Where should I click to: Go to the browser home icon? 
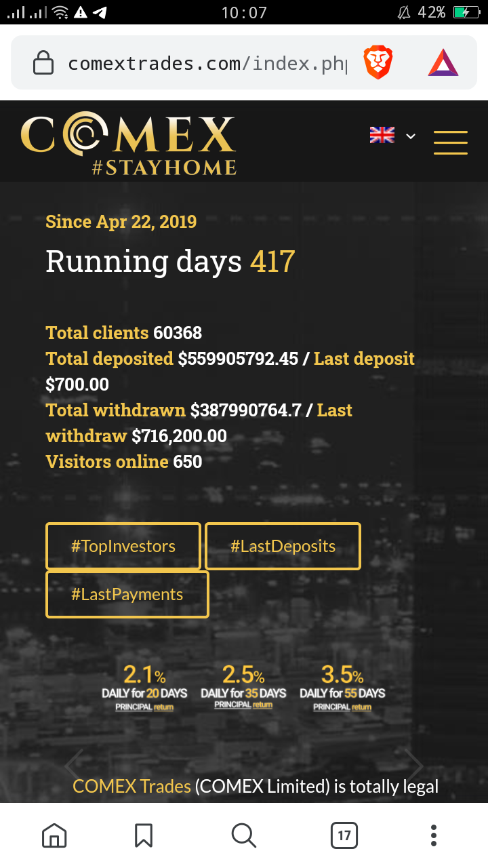(54, 835)
